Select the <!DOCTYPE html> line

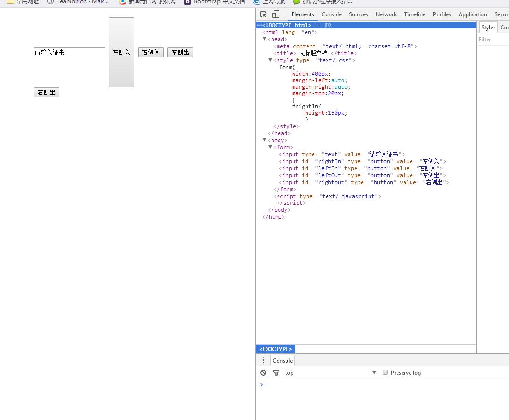(366, 25)
